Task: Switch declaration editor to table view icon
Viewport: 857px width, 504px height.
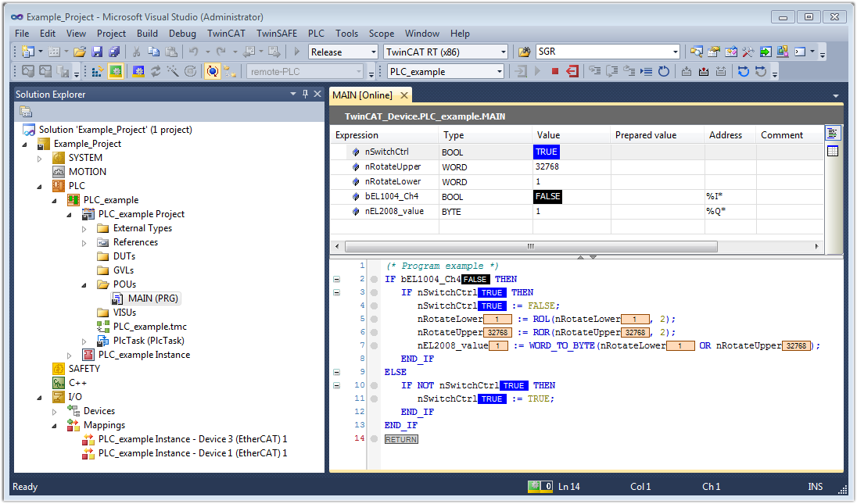Action: [833, 151]
